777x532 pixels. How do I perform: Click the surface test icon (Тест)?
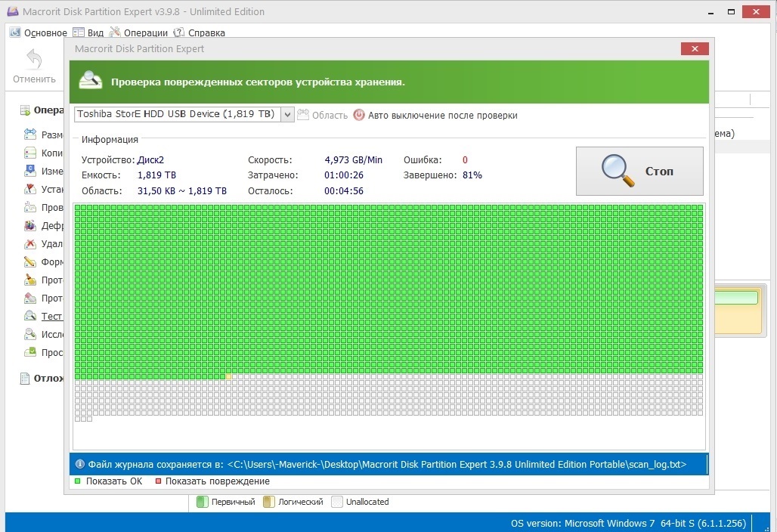(x=30, y=316)
